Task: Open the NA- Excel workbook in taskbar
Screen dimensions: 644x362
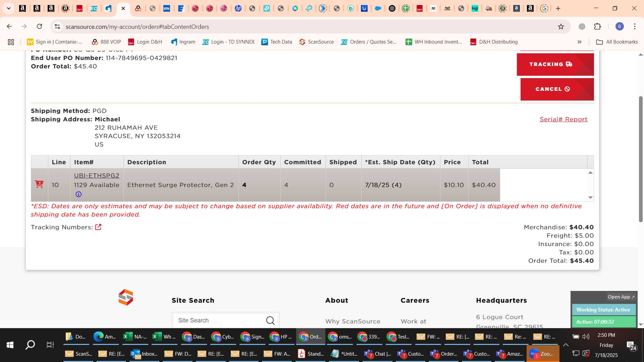Action: [135, 337]
